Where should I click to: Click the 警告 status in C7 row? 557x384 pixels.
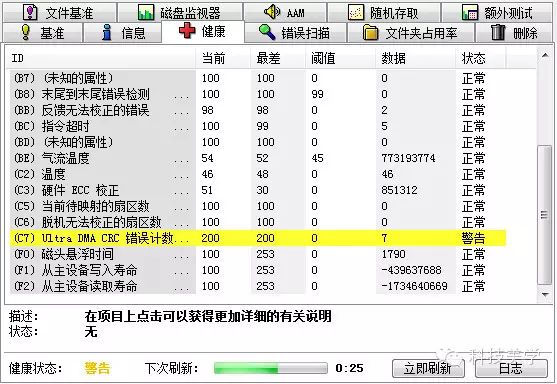click(473, 238)
